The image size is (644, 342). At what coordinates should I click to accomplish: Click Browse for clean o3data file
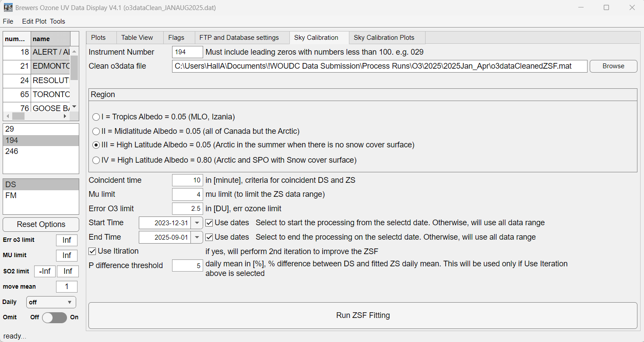point(613,66)
